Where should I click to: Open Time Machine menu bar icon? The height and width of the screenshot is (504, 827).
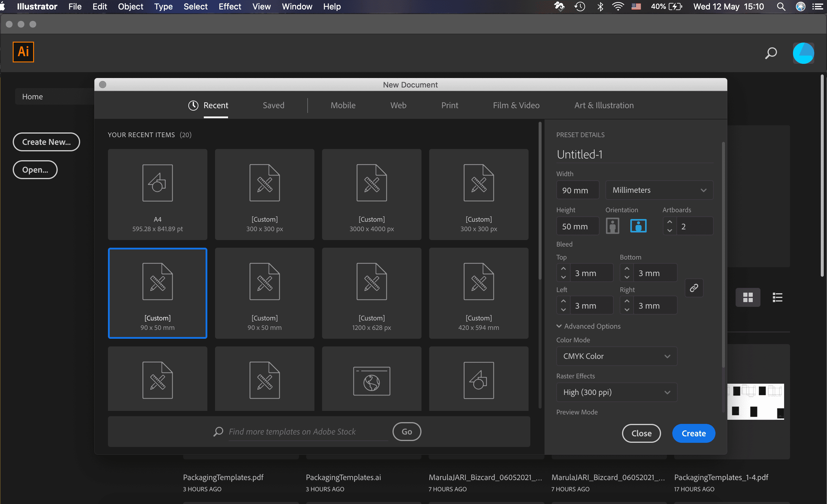(580, 7)
